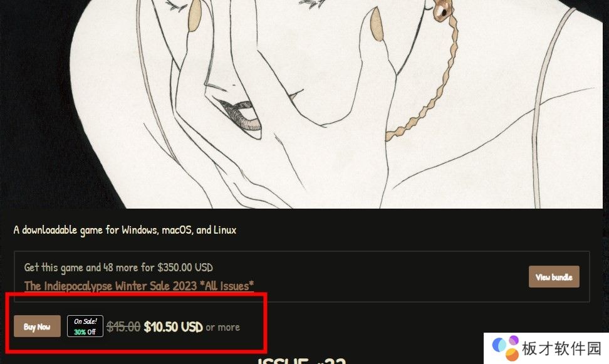
Task: Click the 'or more' text after price
Action: coord(223,328)
